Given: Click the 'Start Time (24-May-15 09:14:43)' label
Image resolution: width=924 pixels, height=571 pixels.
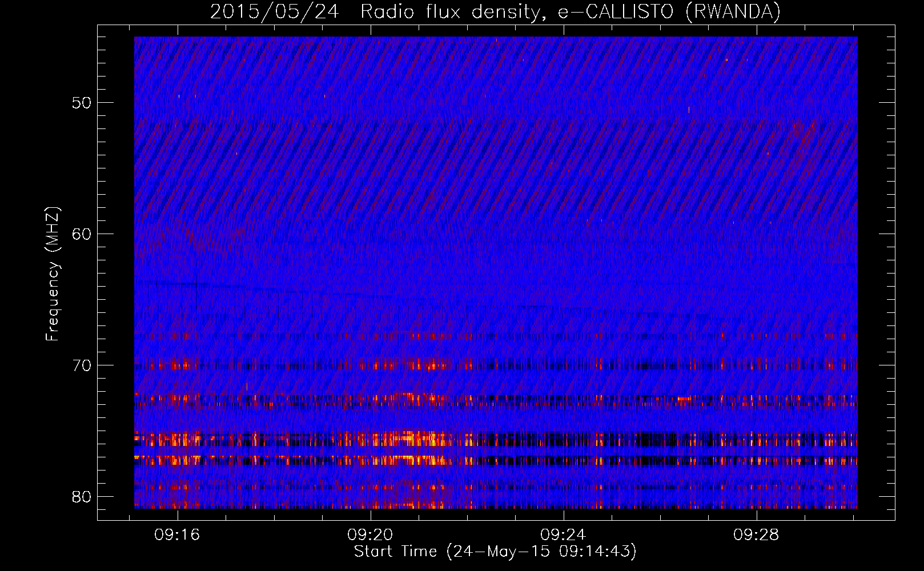Looking at the screenshot, I should click(x=495, y=552).
